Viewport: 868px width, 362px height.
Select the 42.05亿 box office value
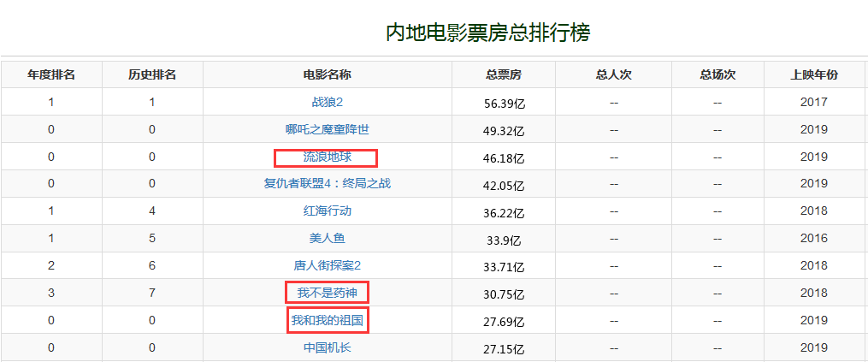click(504, 186)
